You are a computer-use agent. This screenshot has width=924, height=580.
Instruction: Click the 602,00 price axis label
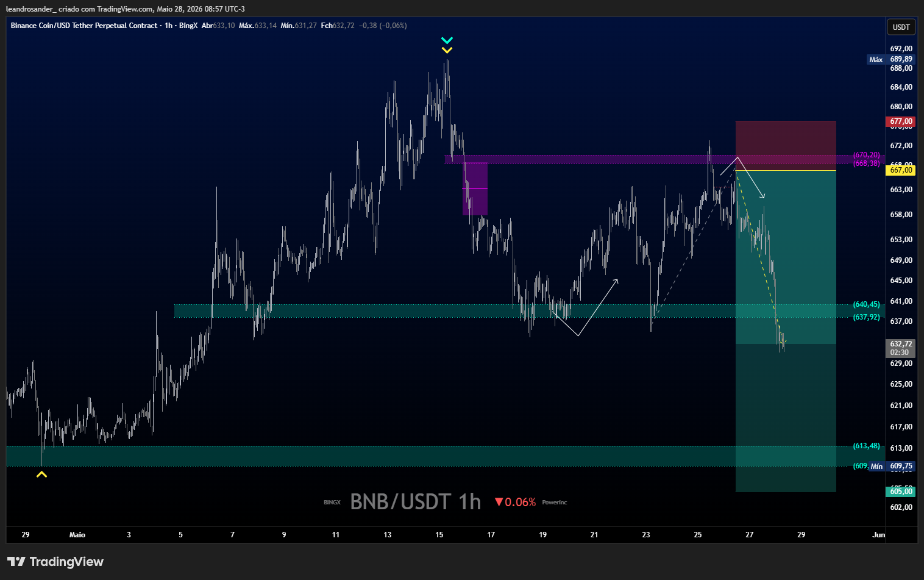pyautogui.click(x=901, y=507)
